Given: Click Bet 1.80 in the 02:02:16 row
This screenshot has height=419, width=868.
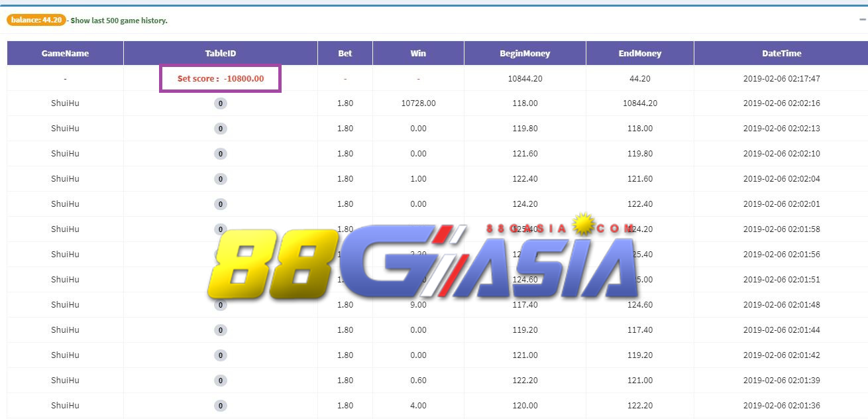Looking at the screenshot, I should (345, 103).
